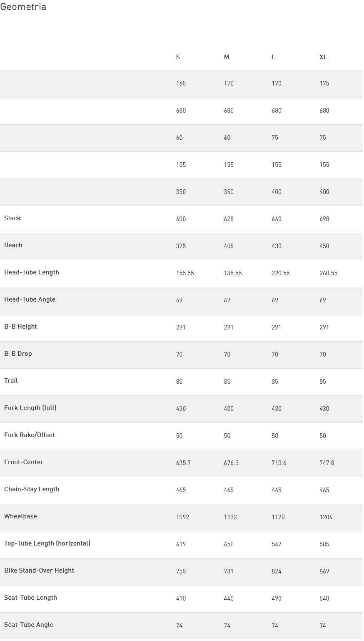Click the L size column header
Image resolution: width=364 pixels, height=641 pixels.
point(274,57)
